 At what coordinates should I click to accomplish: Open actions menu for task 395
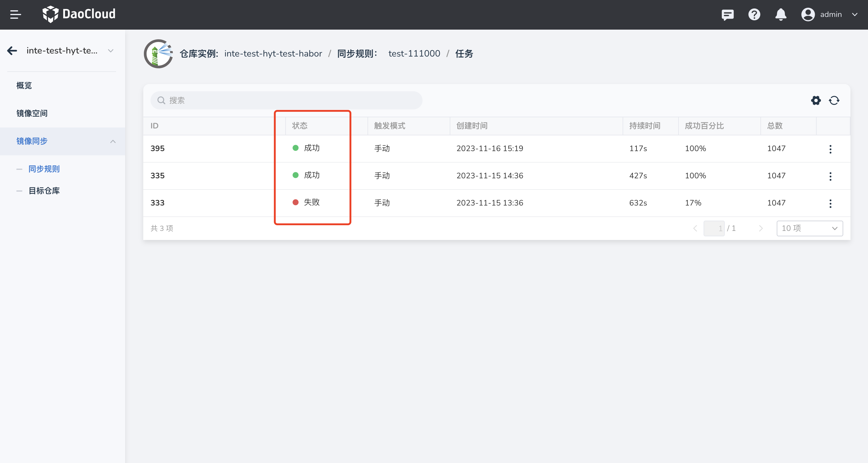830,149
